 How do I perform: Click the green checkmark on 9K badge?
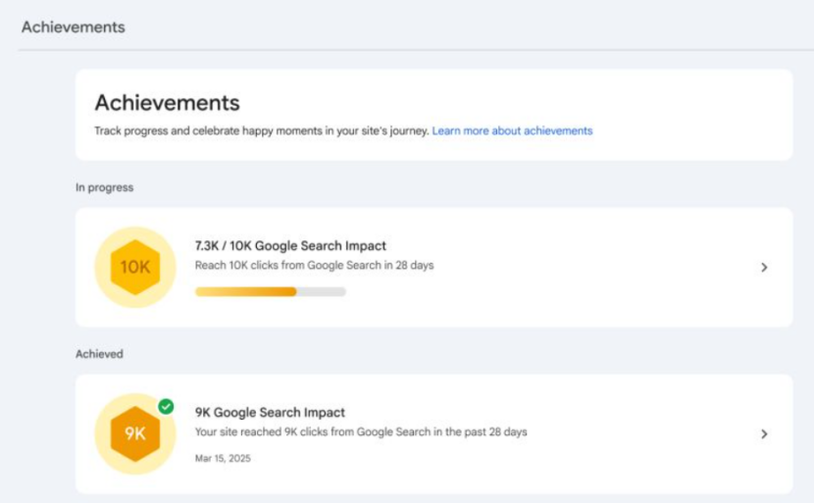166,406
